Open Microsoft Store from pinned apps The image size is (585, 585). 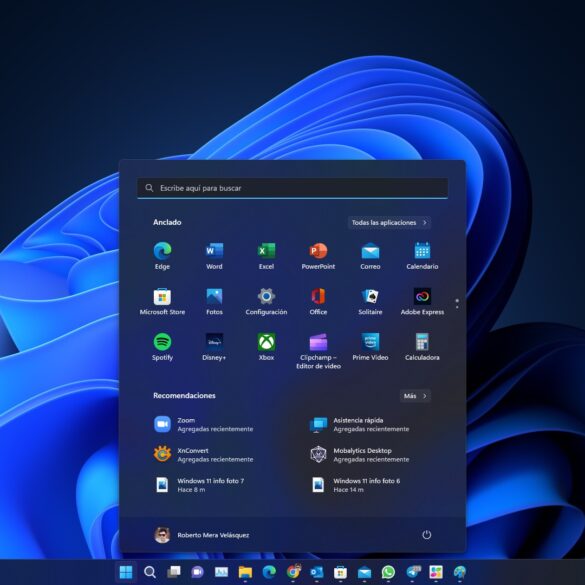(x=162, y=301)
